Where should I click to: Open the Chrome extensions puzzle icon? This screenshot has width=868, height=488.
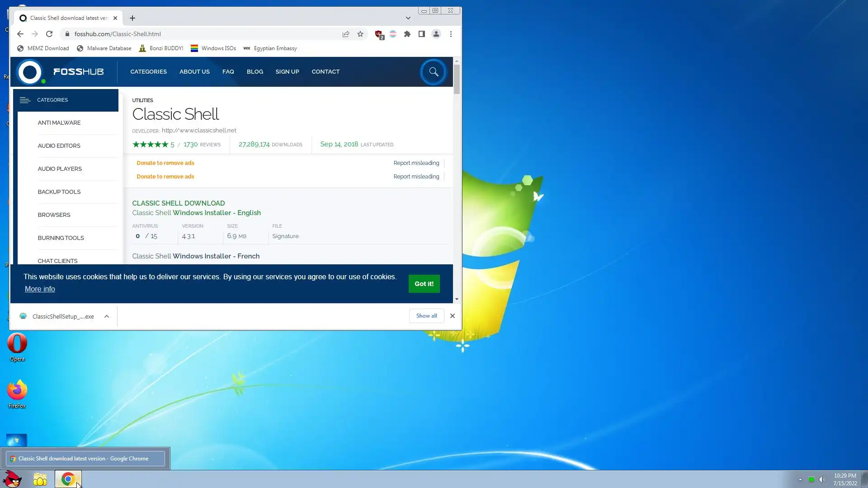click(x=407, y=34)
